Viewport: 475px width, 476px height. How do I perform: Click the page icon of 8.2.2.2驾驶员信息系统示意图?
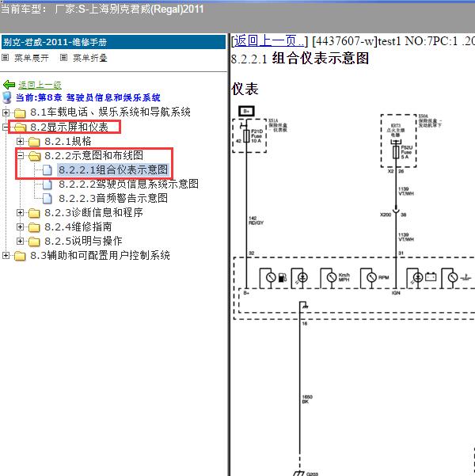(47, 184)
